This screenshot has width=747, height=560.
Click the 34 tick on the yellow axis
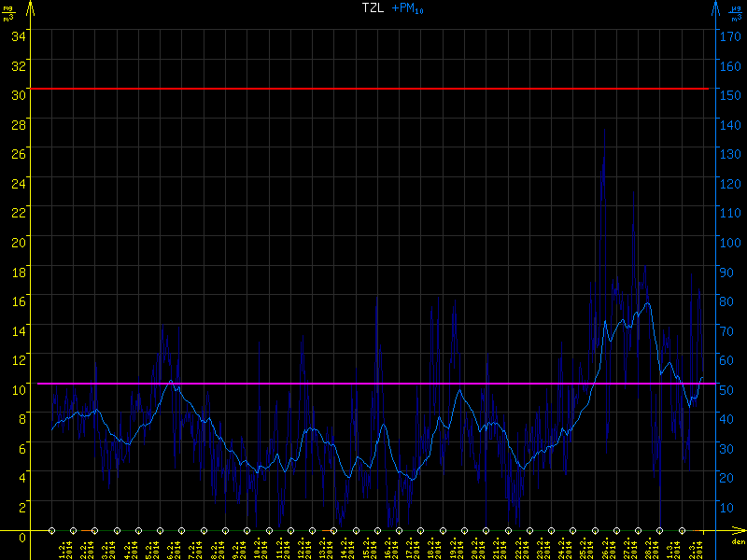(18, 35)
